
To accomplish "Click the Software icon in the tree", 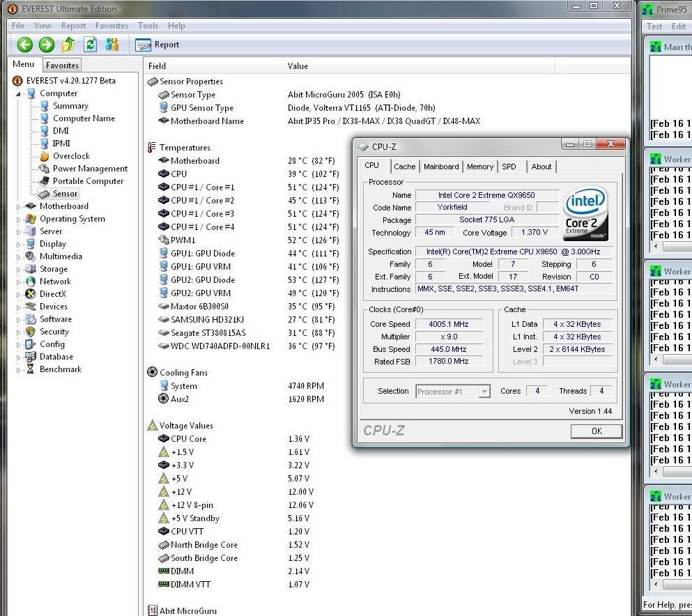I will tap(31, 319).
